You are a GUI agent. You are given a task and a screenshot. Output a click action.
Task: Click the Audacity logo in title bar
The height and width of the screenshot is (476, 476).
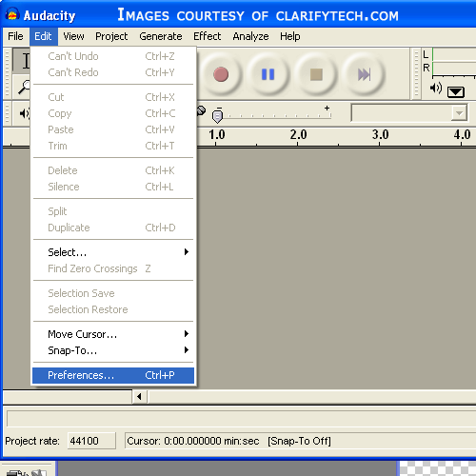[x=12, y=15]
